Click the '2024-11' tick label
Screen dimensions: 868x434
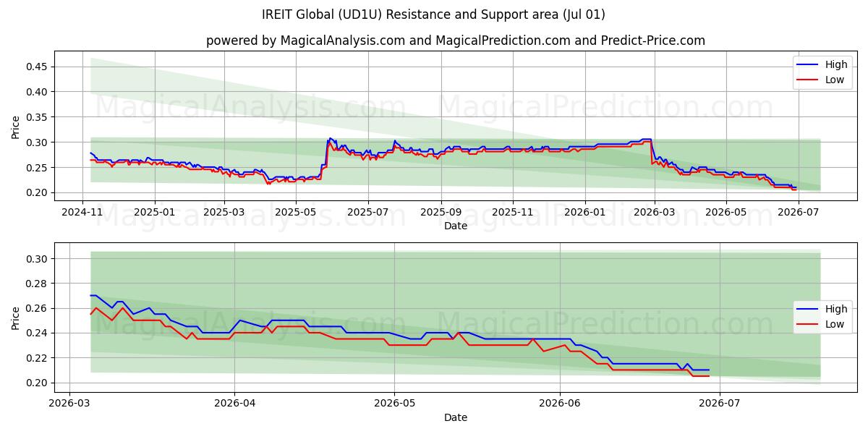pyautogui.click(x=82, y=212)
